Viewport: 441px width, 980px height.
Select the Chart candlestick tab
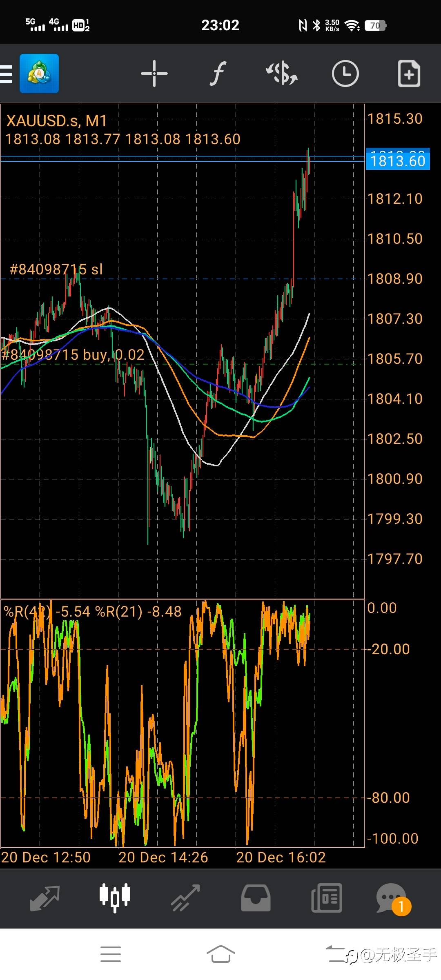coord(115,898)
